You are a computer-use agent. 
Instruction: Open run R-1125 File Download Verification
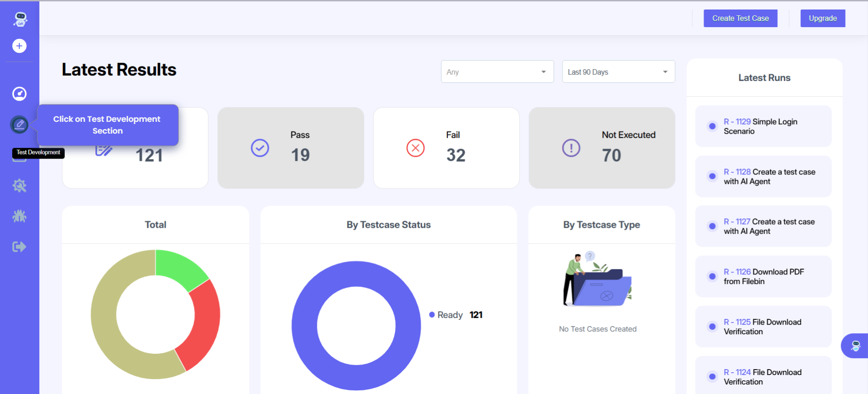pos(763,327)
